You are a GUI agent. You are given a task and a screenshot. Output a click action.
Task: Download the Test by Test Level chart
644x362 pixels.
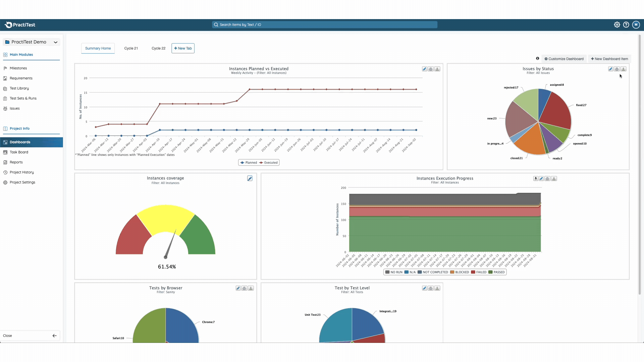[437, 288]
